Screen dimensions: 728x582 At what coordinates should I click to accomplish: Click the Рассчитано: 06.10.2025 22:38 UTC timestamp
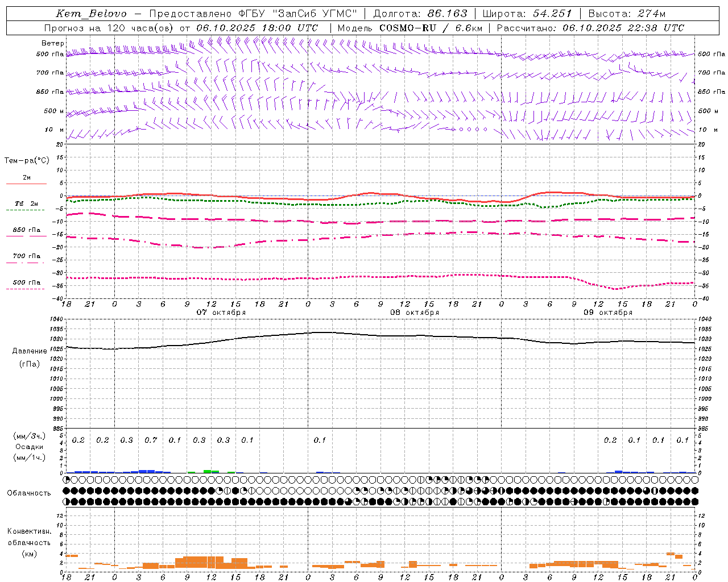pyautogui.click(x=590, y=28)
